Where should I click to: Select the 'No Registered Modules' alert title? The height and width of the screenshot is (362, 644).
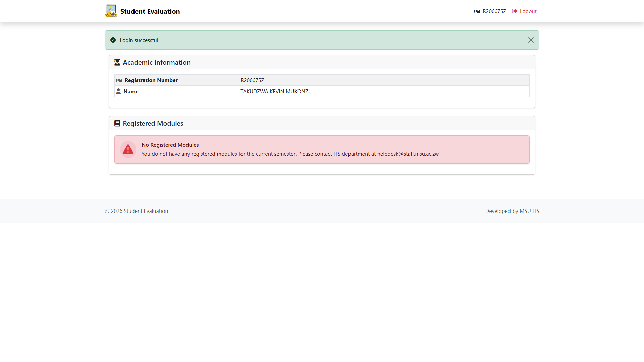pyautogui.click(x=170, y=145)
